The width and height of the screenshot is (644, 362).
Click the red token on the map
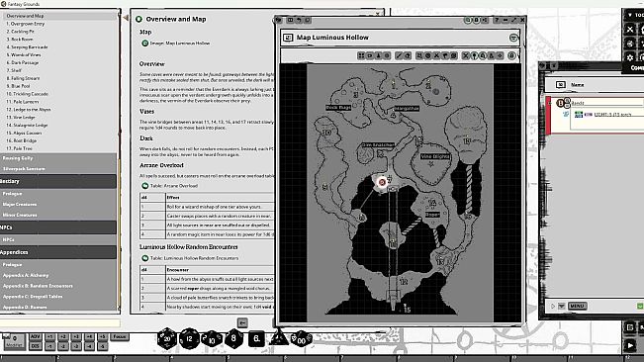coord(382,182)
